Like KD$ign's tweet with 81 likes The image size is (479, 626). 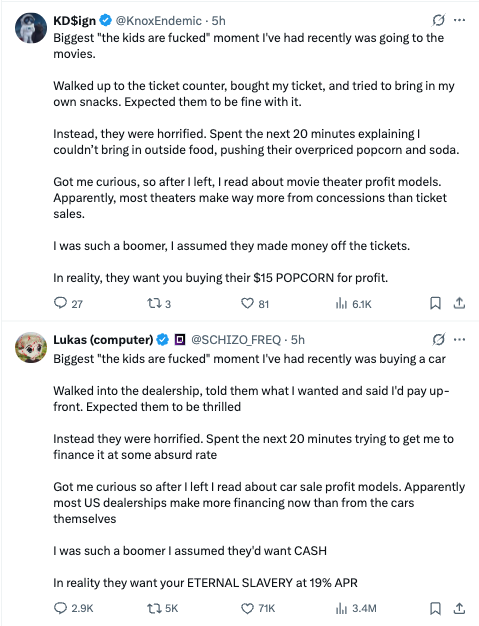255,304
